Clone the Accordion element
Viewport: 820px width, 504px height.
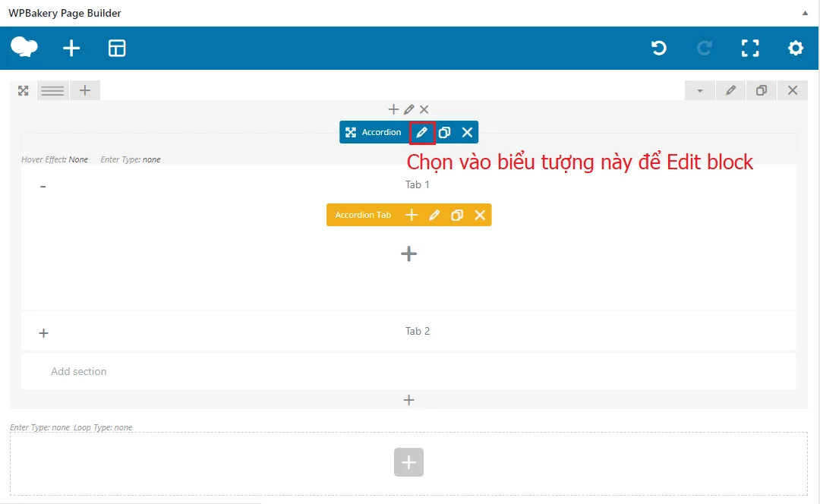(445, 132)
